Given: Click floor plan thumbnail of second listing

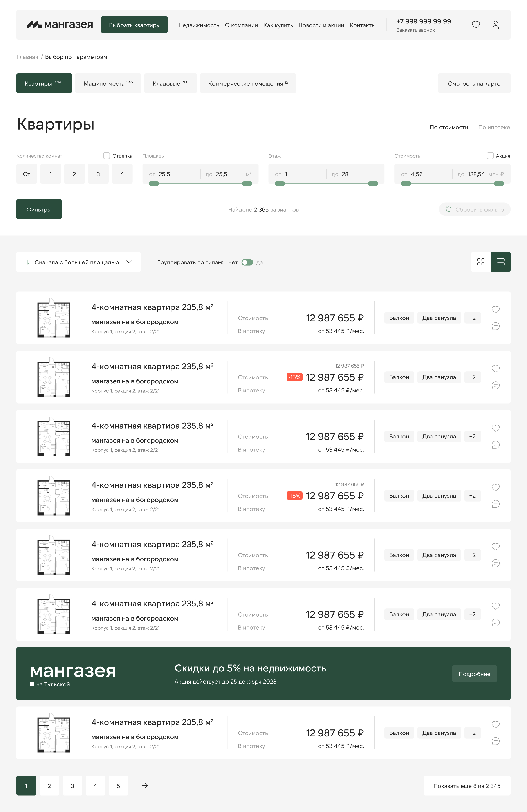Looking at the screenshot, I should pos(54,377).
